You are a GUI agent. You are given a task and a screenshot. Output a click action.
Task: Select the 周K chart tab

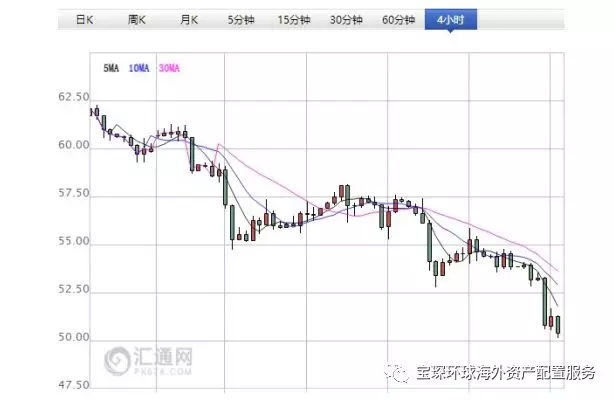[137, 20]
